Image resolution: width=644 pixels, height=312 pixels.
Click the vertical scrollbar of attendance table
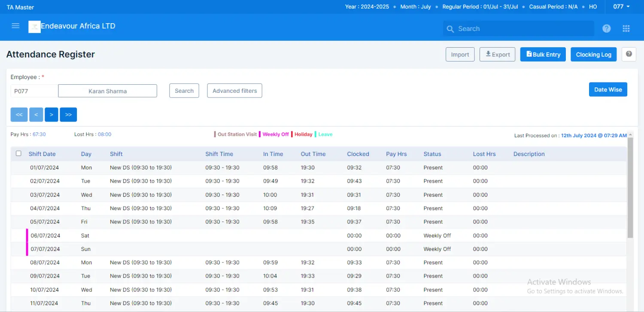(630, 187)
